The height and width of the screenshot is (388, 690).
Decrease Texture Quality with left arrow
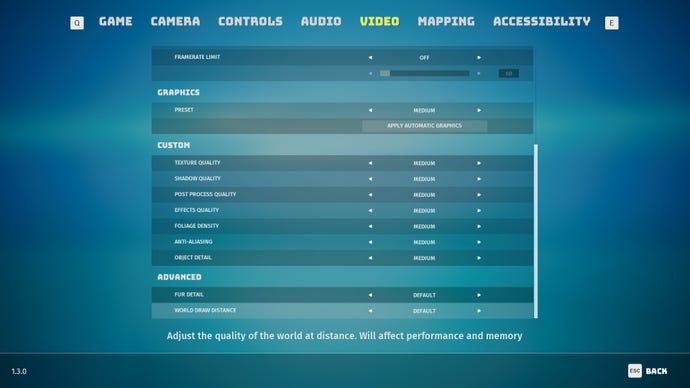(370, 163)
